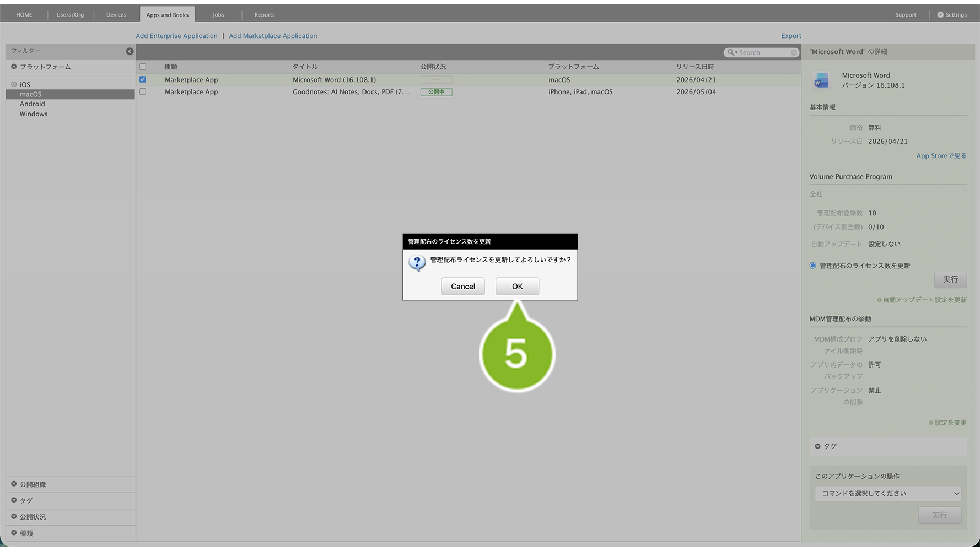Open search options magnifier icon
Screen dimensions: 980x551
pyautogui.click(x=731, y=52)
